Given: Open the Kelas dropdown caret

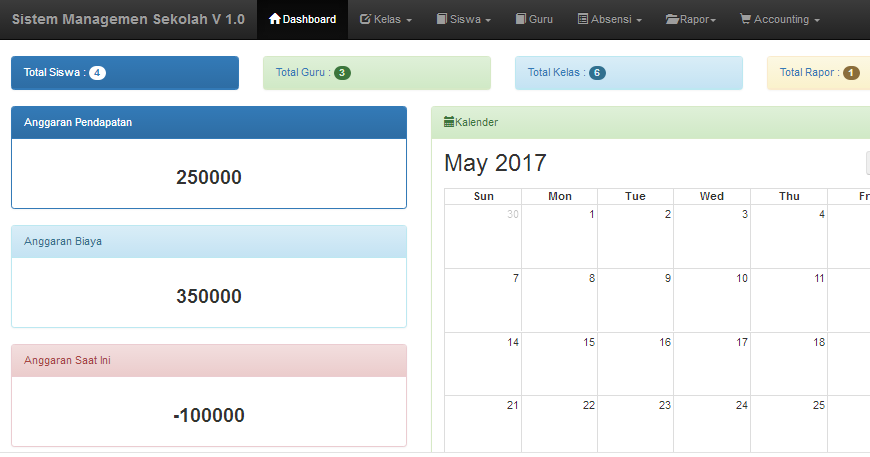Looking at the screenshot, I should tap(409, 20).
